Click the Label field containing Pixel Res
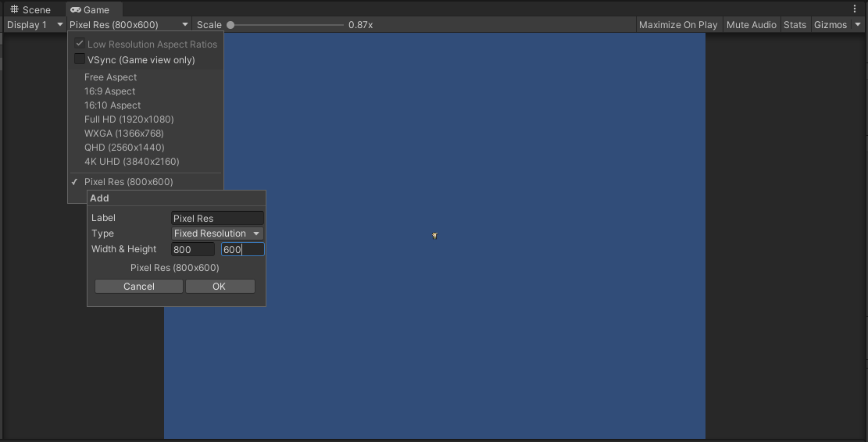The height and width of the screenshot is (442, 868). pos(217,218)
